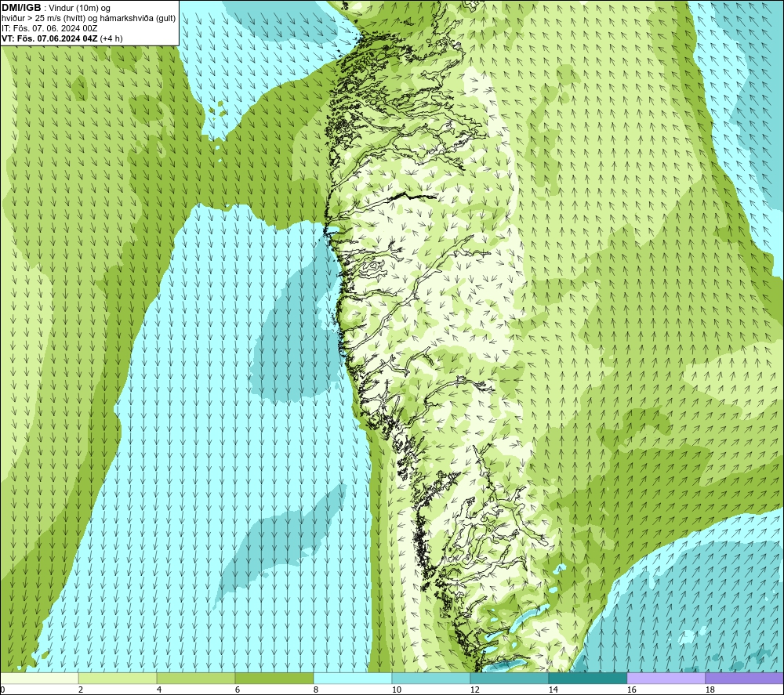Click the legend scale label '2'

(x=80, y=690)
